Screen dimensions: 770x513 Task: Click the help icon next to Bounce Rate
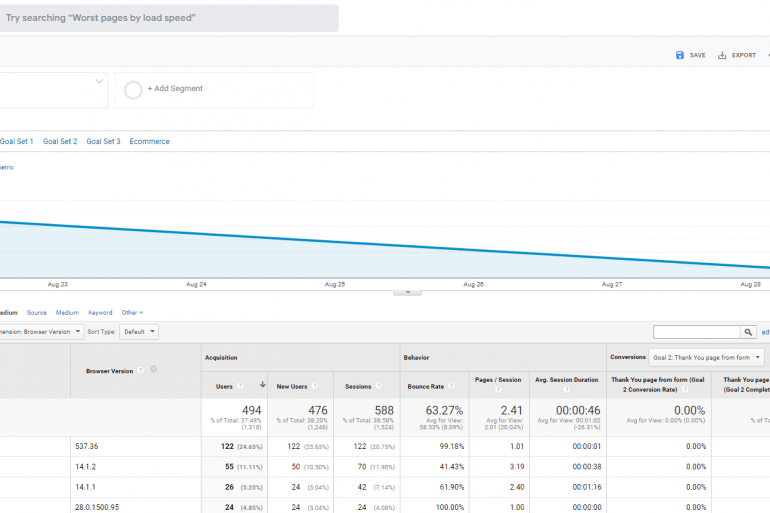click(451, 386)
